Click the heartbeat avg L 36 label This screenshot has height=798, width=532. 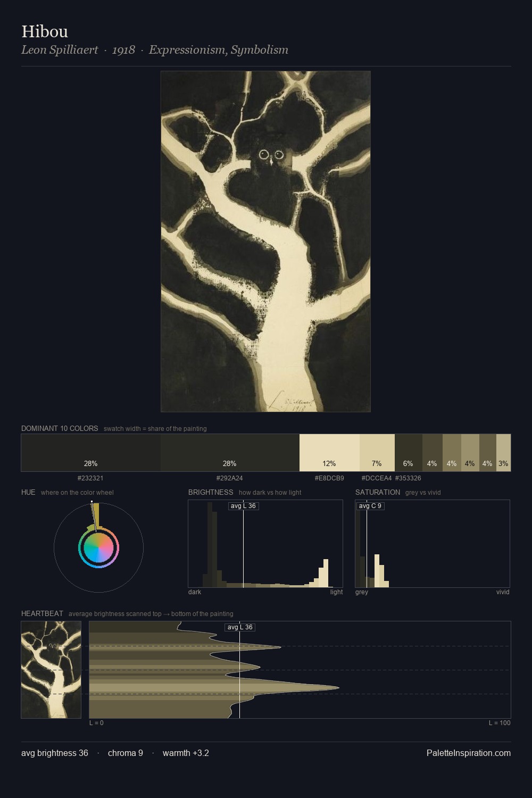[x=240, y=627]
